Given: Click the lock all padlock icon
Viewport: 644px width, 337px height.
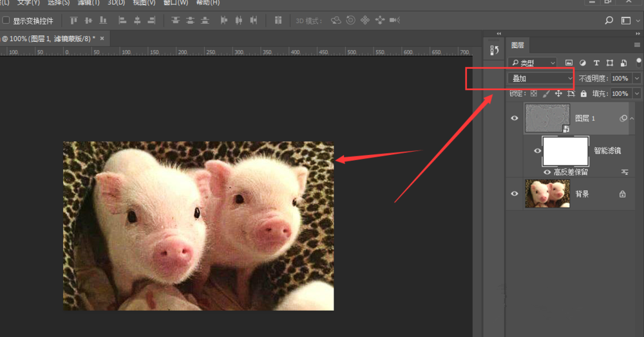Looking at the screenshot, I should click(583, 94).
